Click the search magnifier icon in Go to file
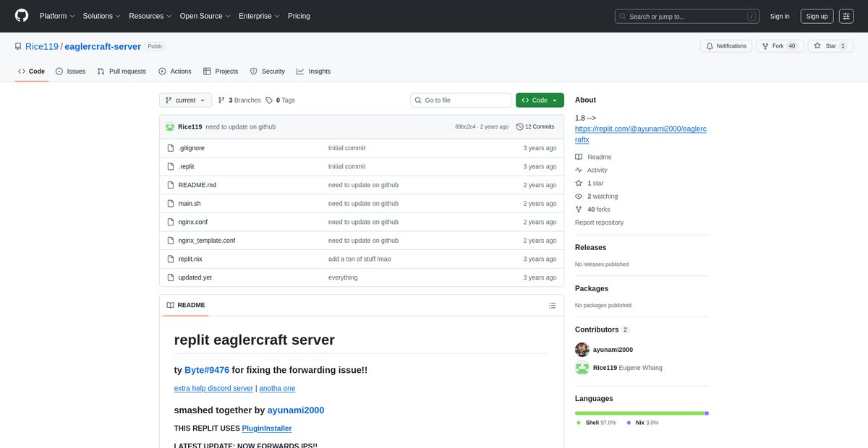The image size is (868, 448). (x=419, y=100)
